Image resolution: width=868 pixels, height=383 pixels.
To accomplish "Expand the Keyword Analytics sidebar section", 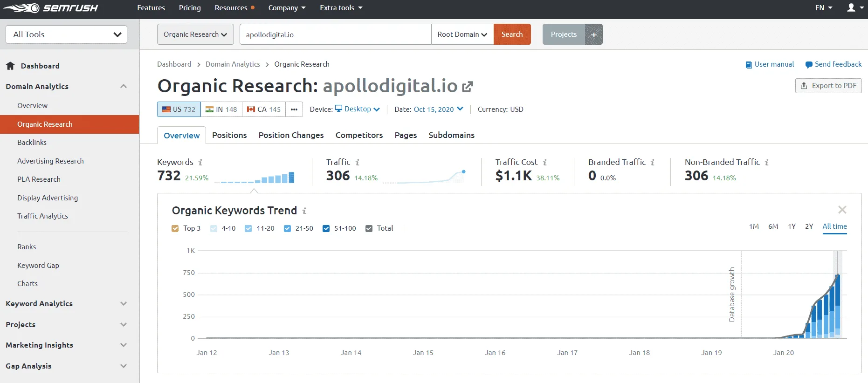I will click(66, 303).
